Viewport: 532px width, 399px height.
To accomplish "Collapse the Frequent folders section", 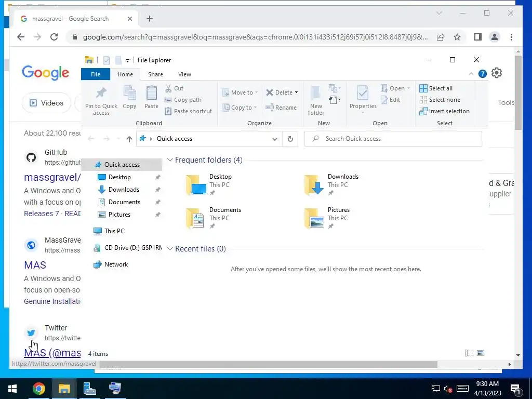I will (x=170, y=160).
